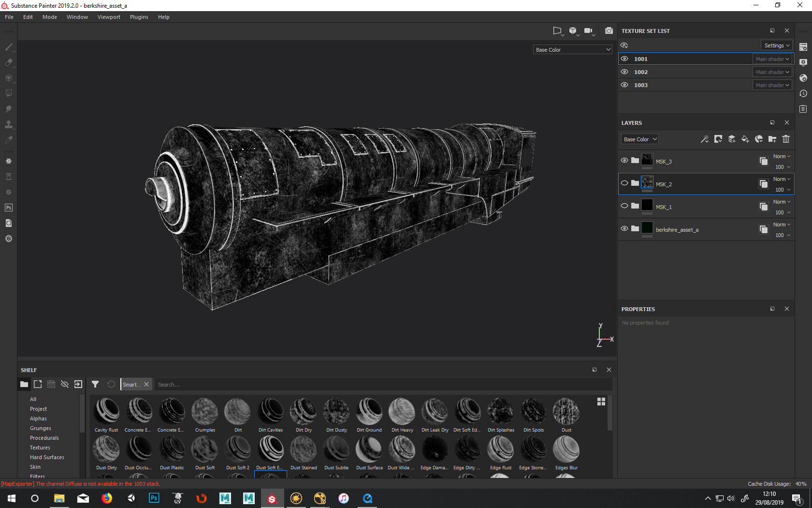
Task: Open Main shader dropdown for 1003
Action: point(772,85)
